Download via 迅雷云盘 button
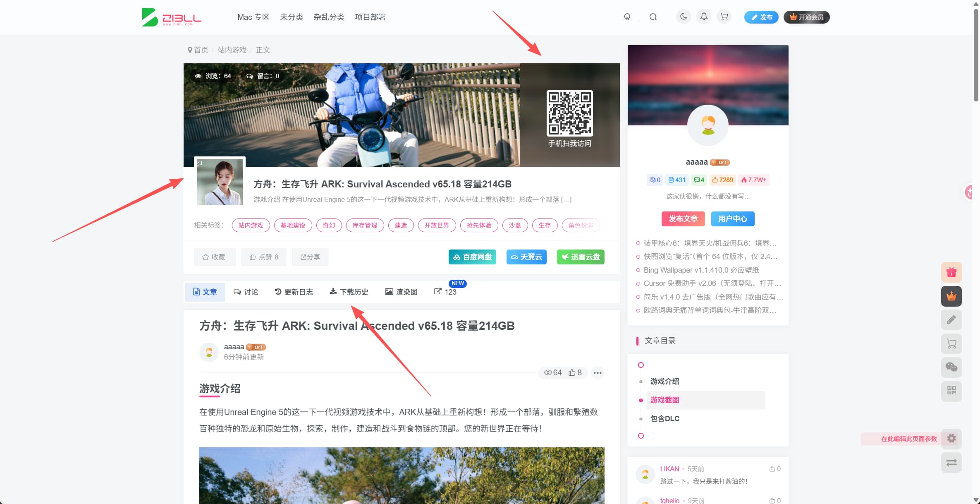Image resolution: width=980 pixels, height=504 pixels. click(x=581, y=257)
